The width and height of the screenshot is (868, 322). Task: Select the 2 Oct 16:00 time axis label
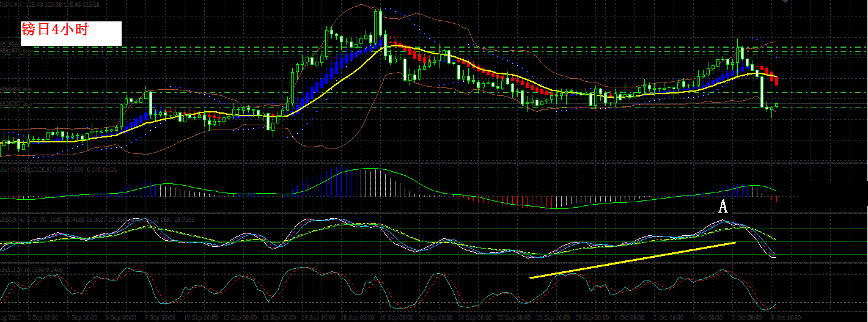(x=669, y=317)
